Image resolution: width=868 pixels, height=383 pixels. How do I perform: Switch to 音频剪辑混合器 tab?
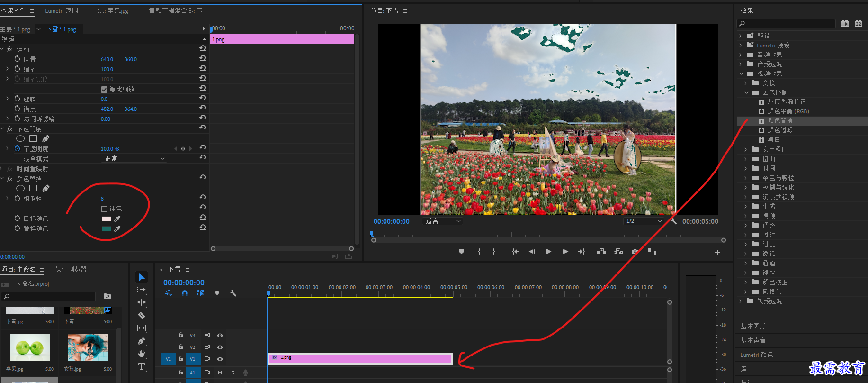179,10
